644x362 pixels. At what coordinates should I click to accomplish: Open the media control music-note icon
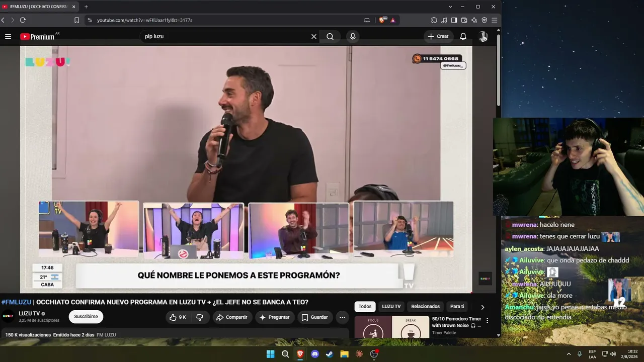(x=444, y=20)
